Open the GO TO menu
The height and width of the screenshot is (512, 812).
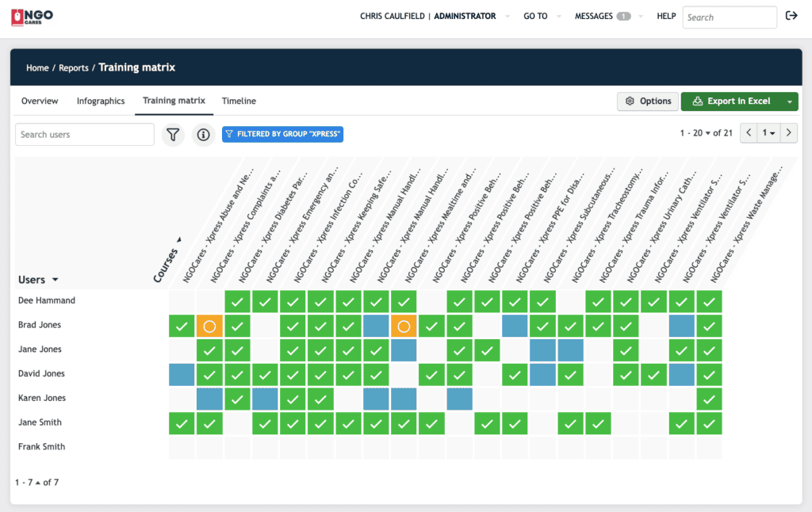click(x=535, y=17)
